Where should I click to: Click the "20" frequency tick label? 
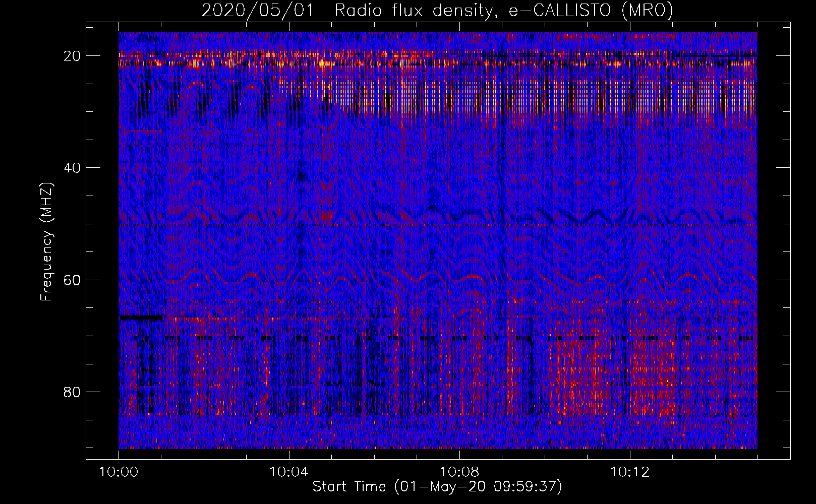[73, 56]
